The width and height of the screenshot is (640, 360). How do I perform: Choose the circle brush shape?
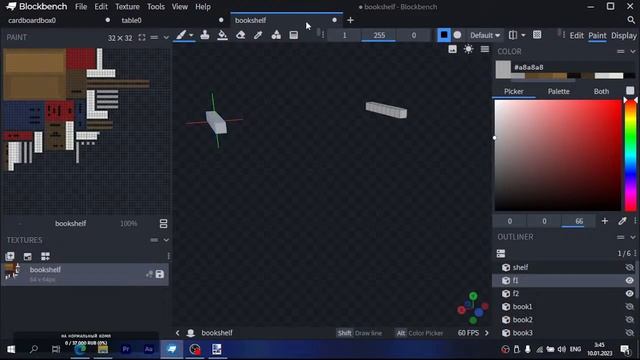pyautogui.click(x=458, y=35)
